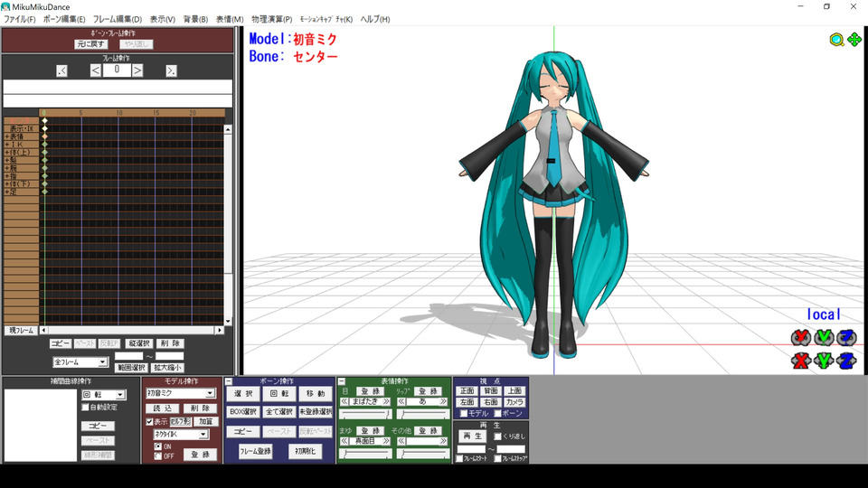Click next lip morph » arrow beside あ
Screen dimensions: 868x488
tap(443, 401)
